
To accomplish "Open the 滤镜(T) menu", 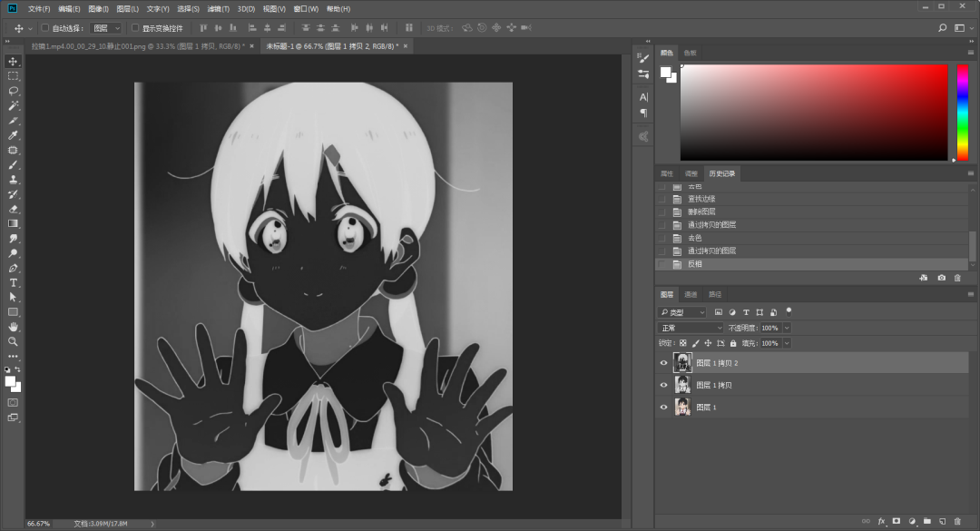I will [218, 9].
